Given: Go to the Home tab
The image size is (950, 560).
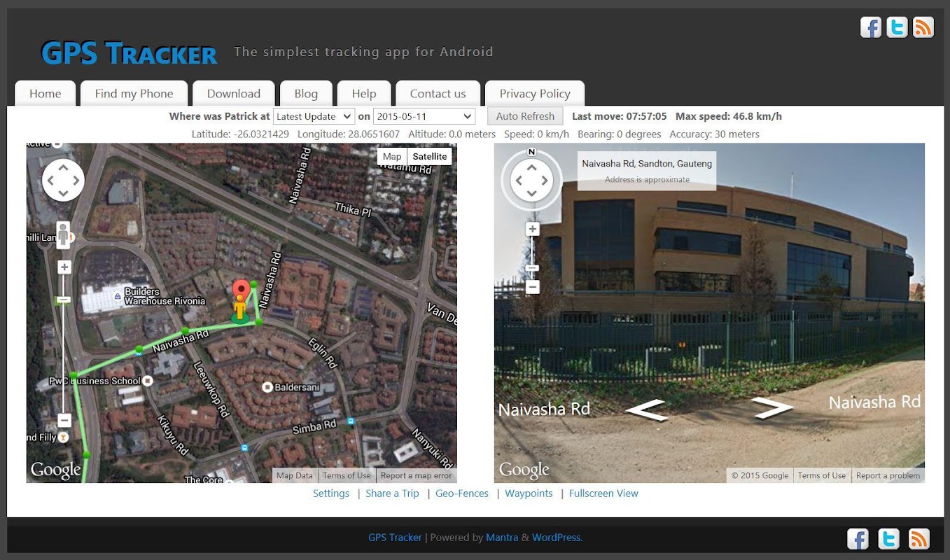Looking at the screenshot, I should [46, 94].
